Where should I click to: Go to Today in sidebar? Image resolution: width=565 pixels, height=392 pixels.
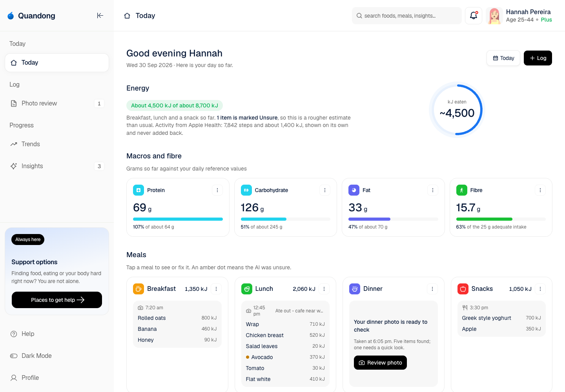click(x=57, y=63)
